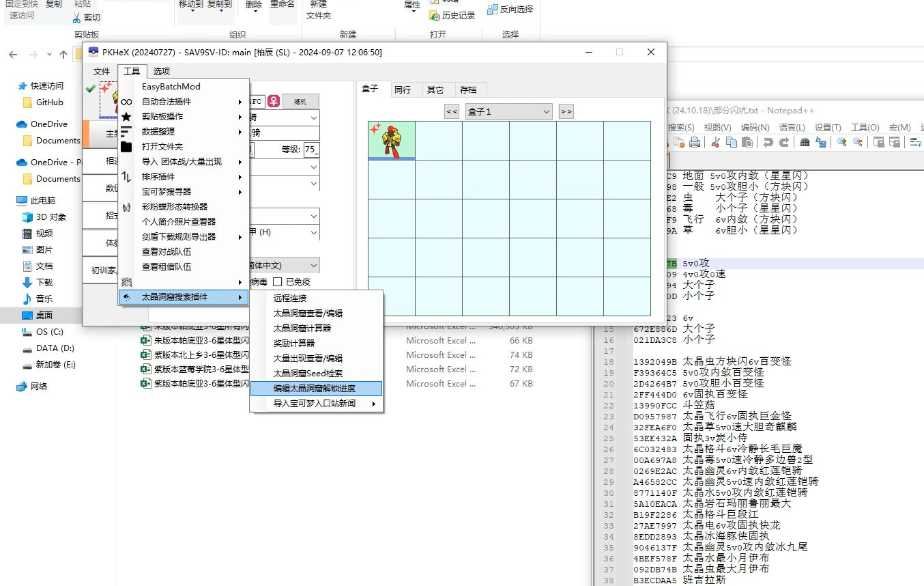Click the infinity icon beside 自动合法插件
This screenshot has height=586, width=924.
(125, 101)
